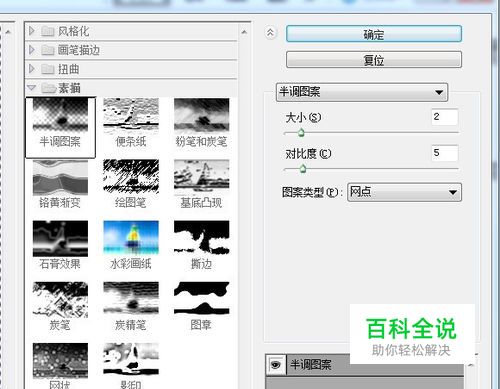Viewport: 500px width, 389px height.
Task: Toggle eye visibility of 半调图案 effect layer
Action: (x=276, y=365)
